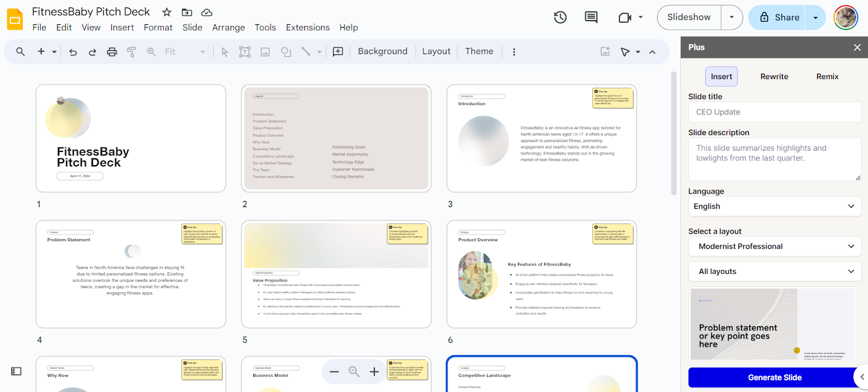Select the FitnessBaby Pitch Deck title slide
The height and width of the screenshot is (392, 868).
tap(131, 138)
